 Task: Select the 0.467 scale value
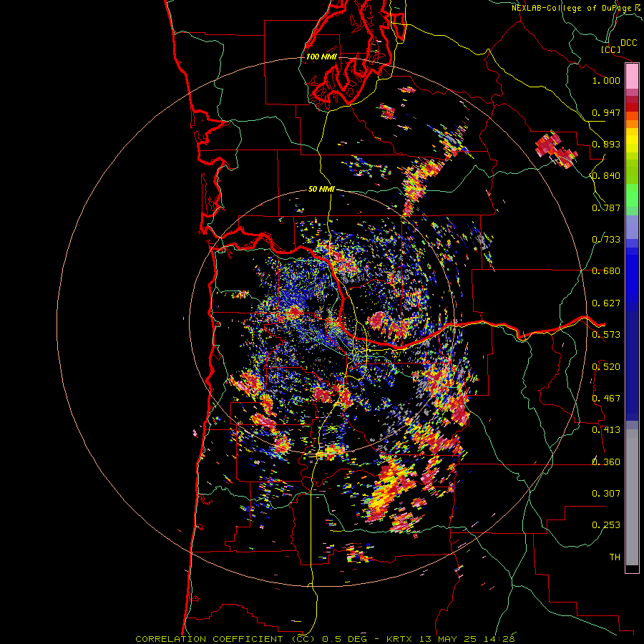[606, 399]
